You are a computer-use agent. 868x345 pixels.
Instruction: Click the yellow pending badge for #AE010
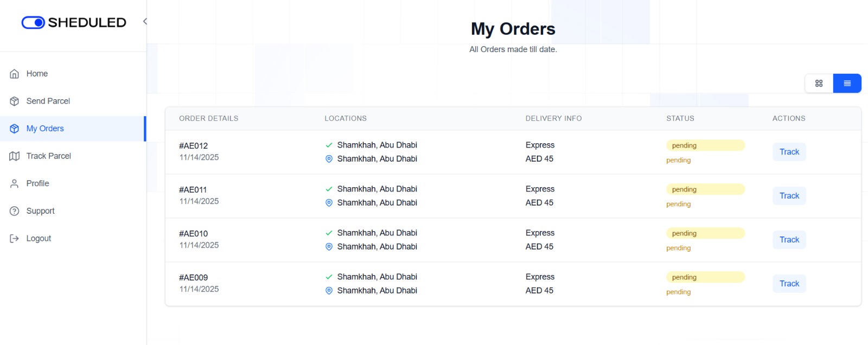click(x=705, y=233)
